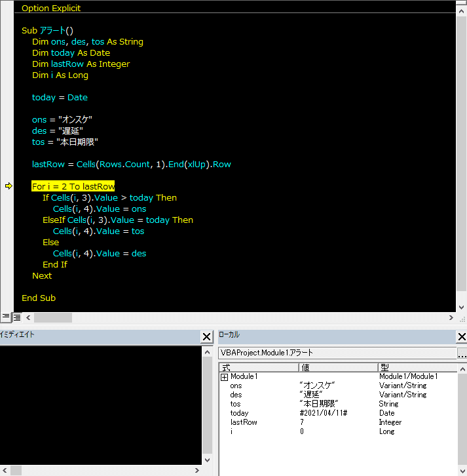Select the i variable row
The image size is (467, 476).
(x=338, y=431)
